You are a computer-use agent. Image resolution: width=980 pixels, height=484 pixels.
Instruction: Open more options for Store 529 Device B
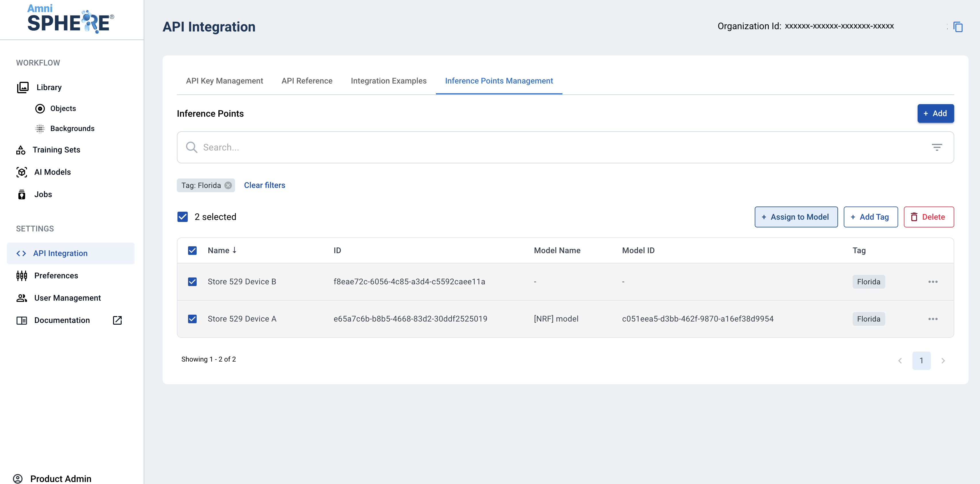932,282
